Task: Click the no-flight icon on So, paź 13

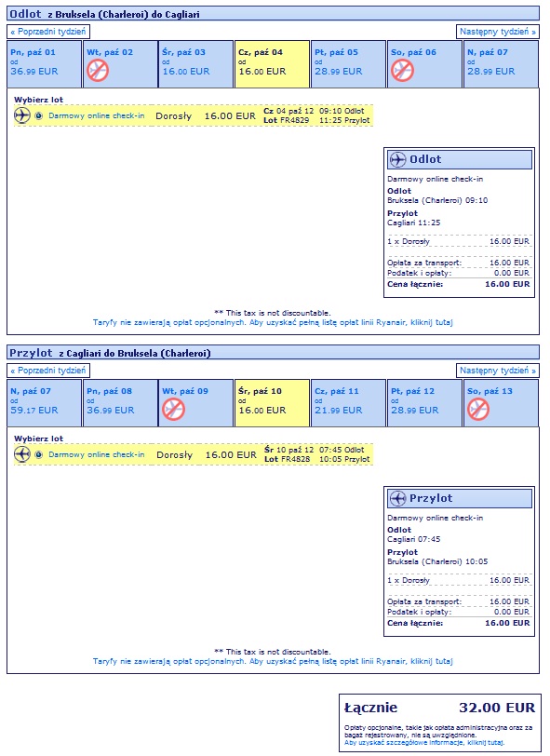Action: point(478,410)
